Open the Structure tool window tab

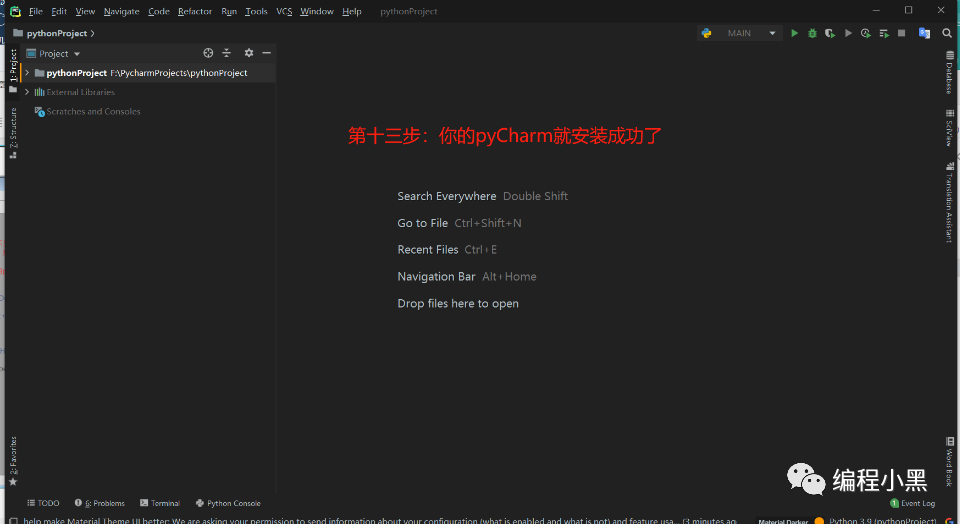point(13,133)
